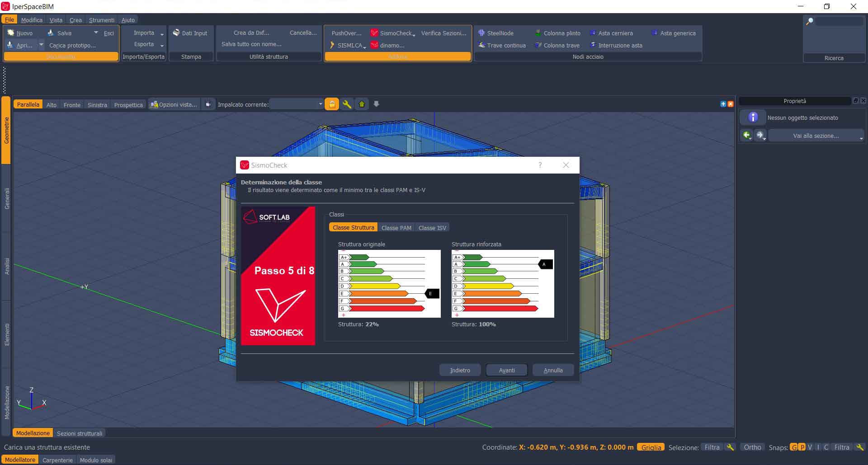Select the Asta cerniera icon

pyautogui.click(x=593, y=33)
